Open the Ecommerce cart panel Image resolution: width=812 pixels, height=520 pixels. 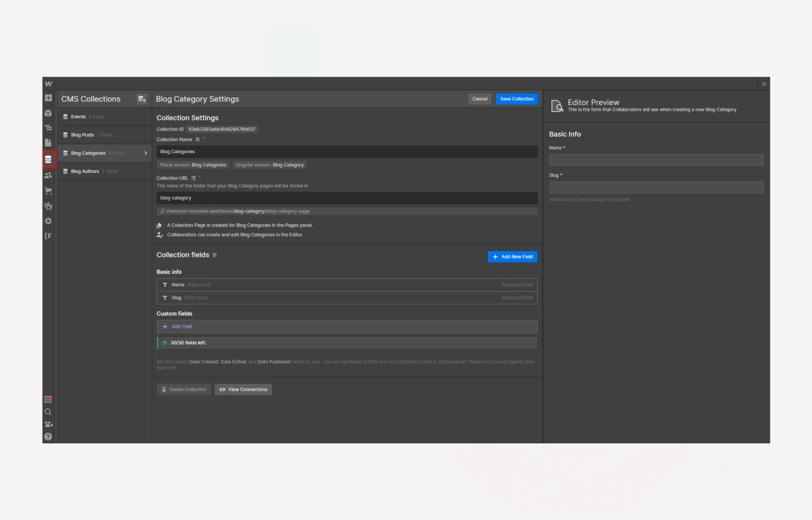pos(48,190)
